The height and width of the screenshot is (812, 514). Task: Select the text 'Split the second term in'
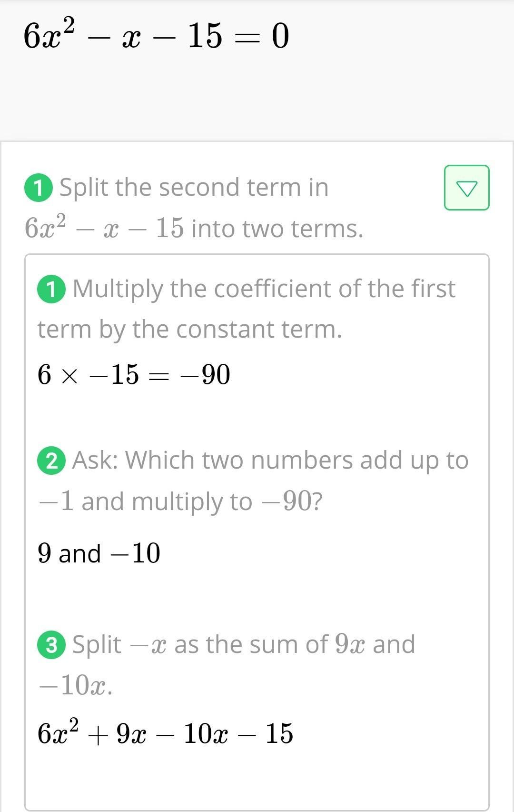click(x=194, y=188)
